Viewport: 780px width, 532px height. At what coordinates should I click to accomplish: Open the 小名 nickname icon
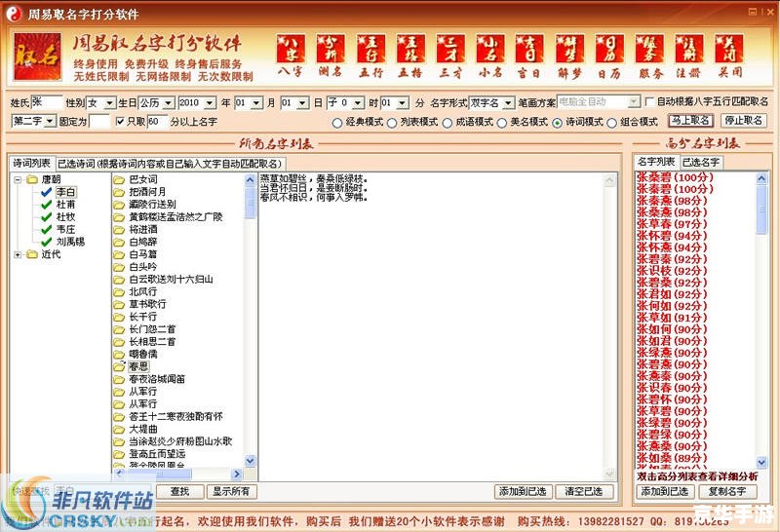[490, 56]
